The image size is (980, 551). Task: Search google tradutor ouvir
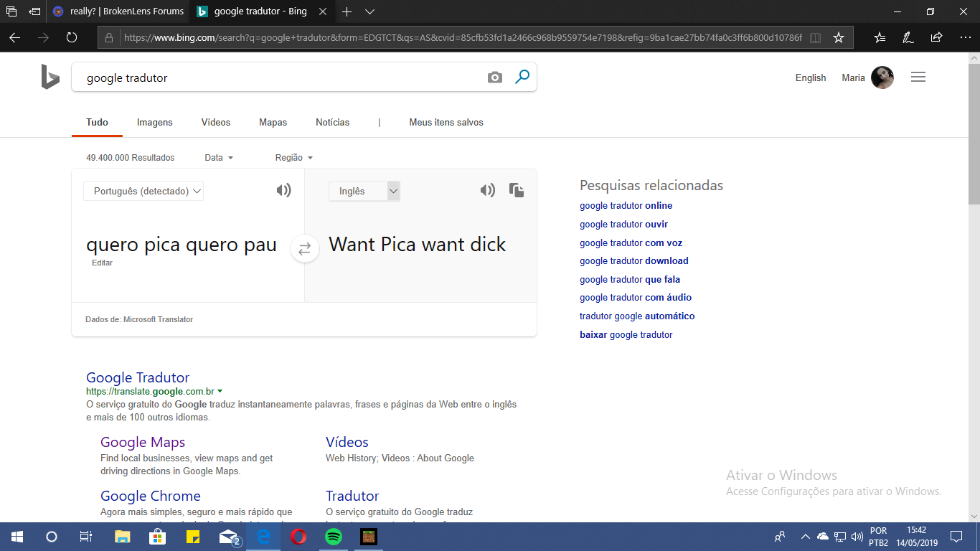[x=624, y=225]
